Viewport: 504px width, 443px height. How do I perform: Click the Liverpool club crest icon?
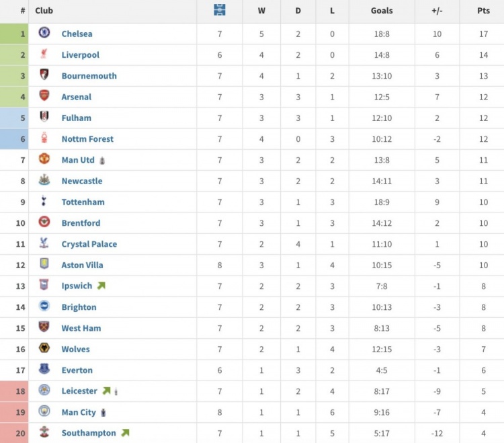[44, 54]
